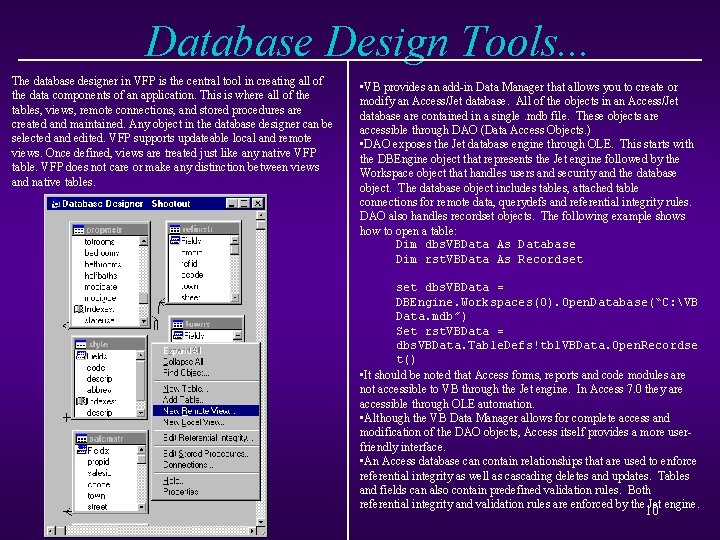Click Indexes icon in style table
This screenshot has width=720, height=540.
click(81, 401)
